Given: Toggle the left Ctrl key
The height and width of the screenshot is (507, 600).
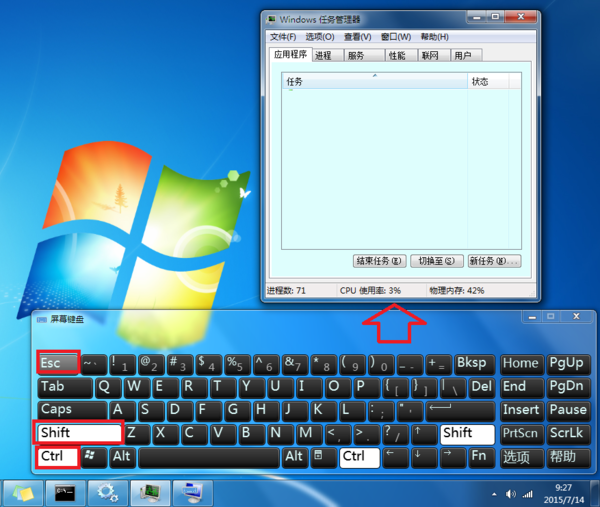Looking at the screenshot, I should coord(59,457).
